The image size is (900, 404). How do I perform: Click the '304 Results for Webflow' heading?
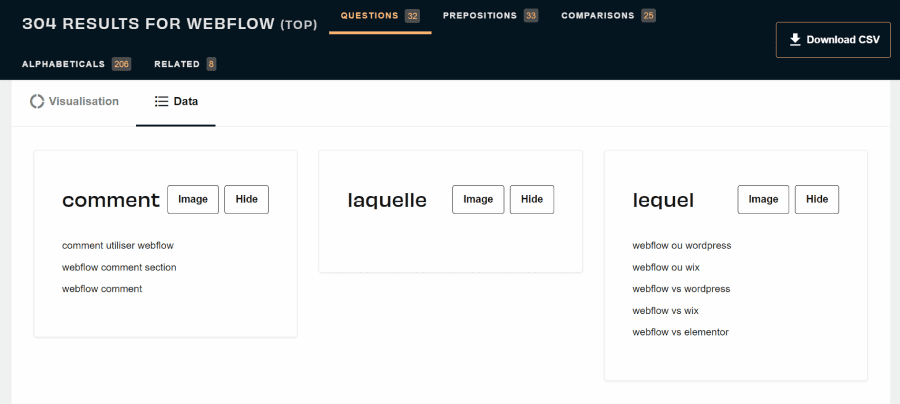pos(169,25)
